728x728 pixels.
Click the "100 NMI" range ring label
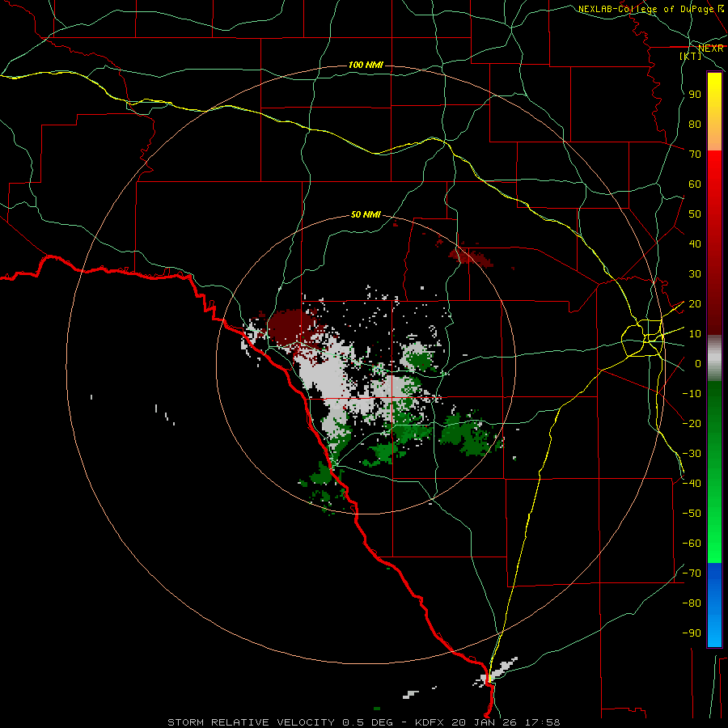tap(366, 65)
